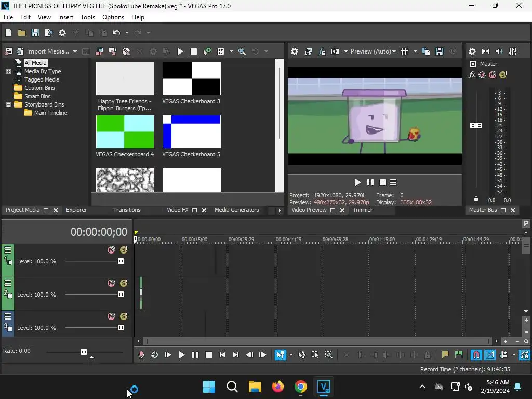Viewport: 532px width, 399px height.
Task: Go to end of timeline
Action: click(235, 355)
